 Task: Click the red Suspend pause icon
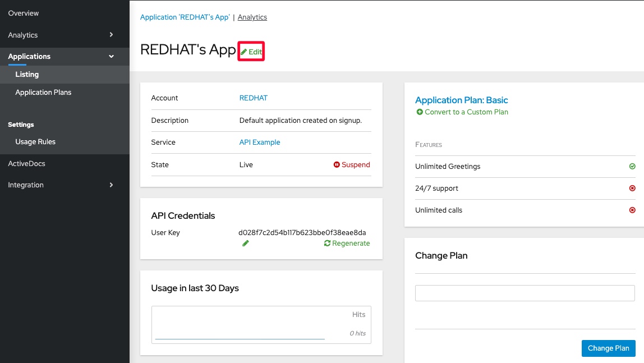[x=337, y=165]
